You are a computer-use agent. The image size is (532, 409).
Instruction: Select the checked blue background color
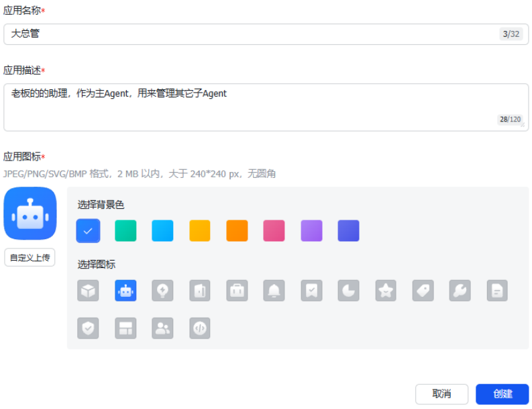(x=88, y=230)
